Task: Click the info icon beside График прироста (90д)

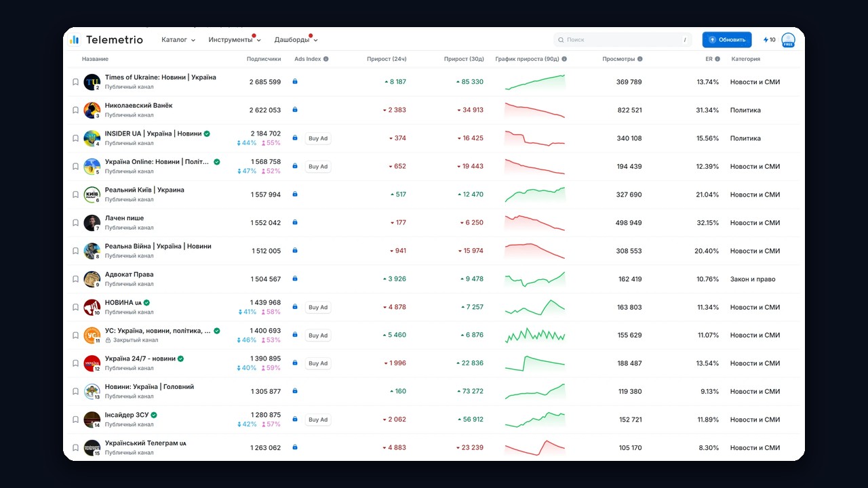Action: 564,59
